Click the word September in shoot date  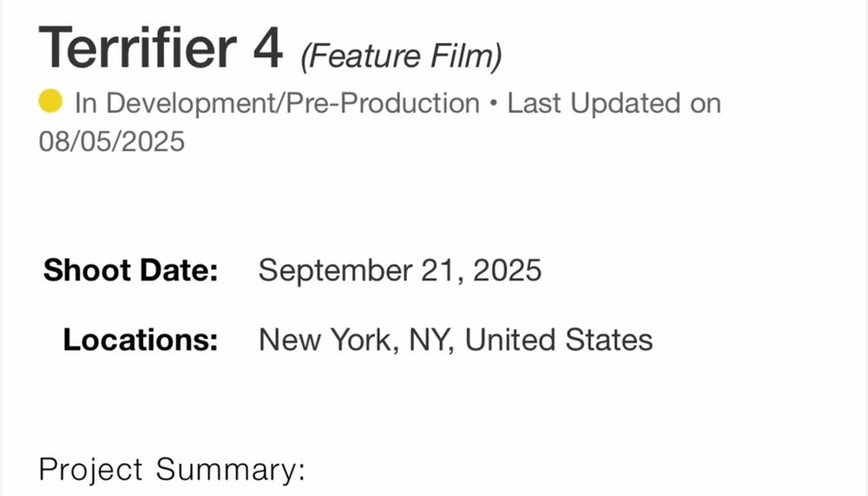328,270
